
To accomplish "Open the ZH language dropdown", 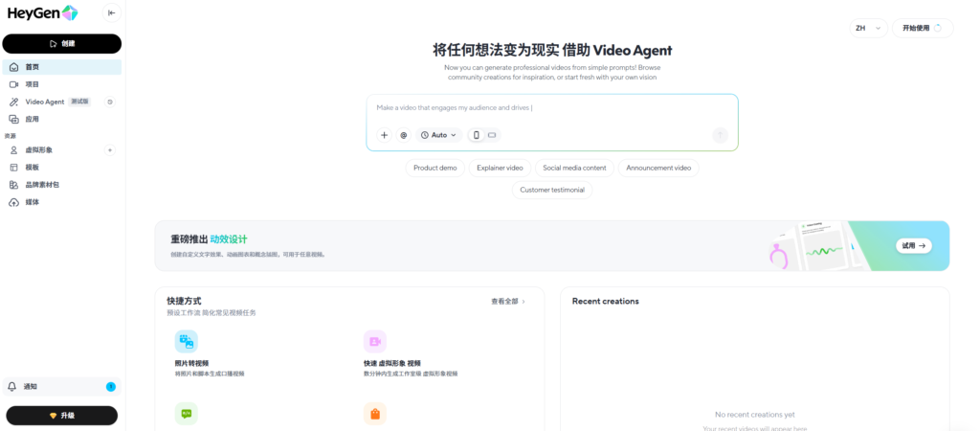I will point(867,28).
